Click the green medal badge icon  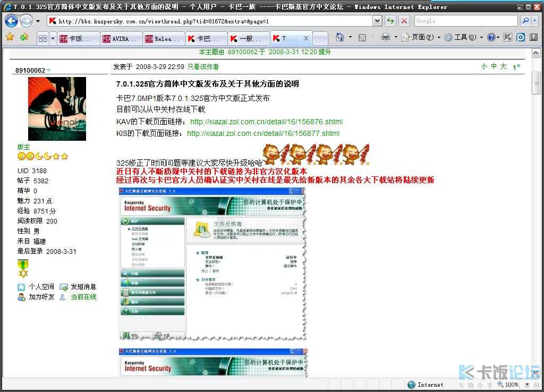[x=23, y=268]
